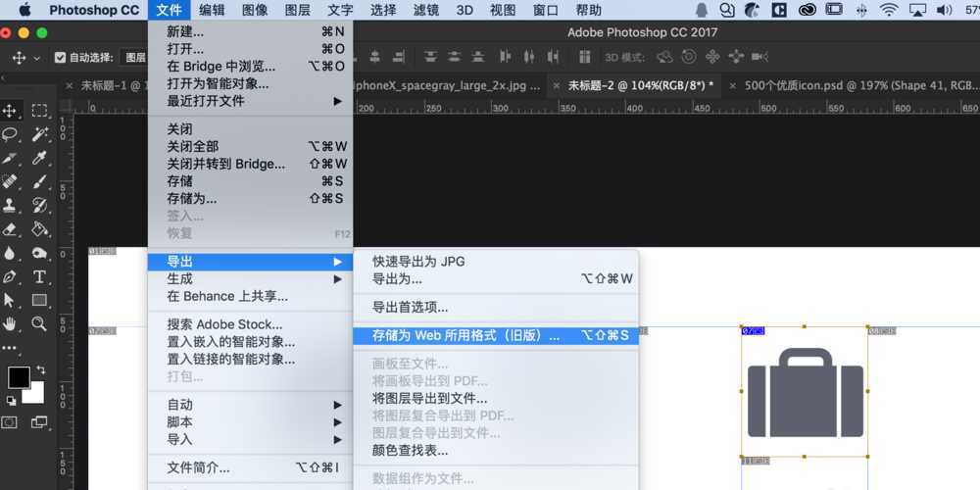Image resolution: width=980 pixels, height=490 pixels.
Task: Choose the Zoom magnifier tool
Action: pos(40,323)
